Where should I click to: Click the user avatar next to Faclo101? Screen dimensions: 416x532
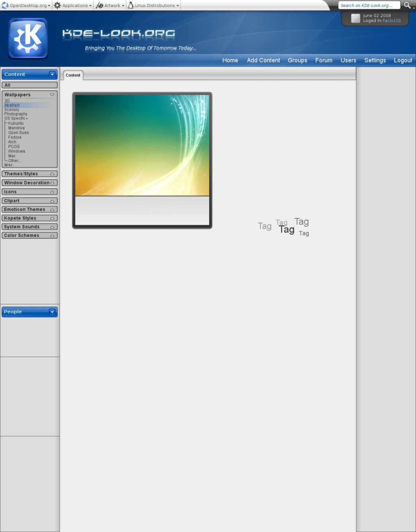click(x=355, y=18)
